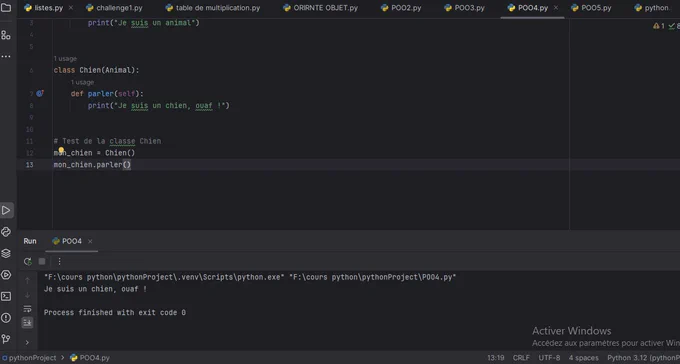Click 'class Chien(Animal):' code line
The height and width of the screenshot is (364, 680).
click(96, 70)
